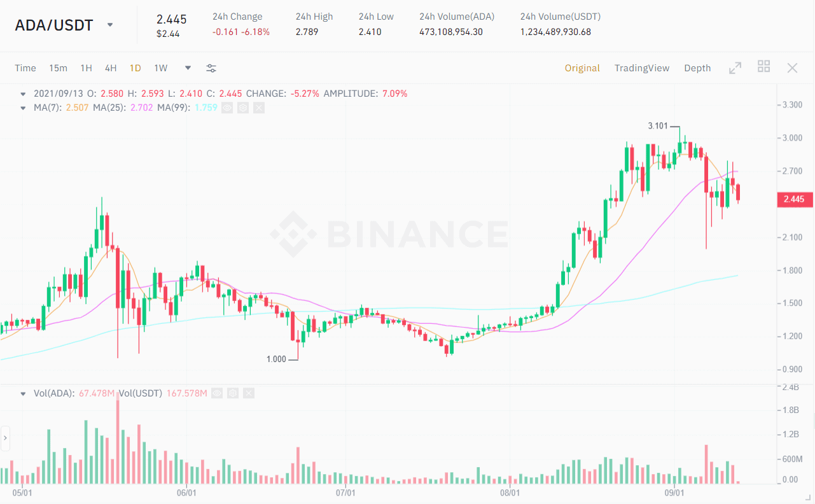Click the 2.445 current price tag
This screenshot has width=815, height=504.
click(x=794, y=199)
